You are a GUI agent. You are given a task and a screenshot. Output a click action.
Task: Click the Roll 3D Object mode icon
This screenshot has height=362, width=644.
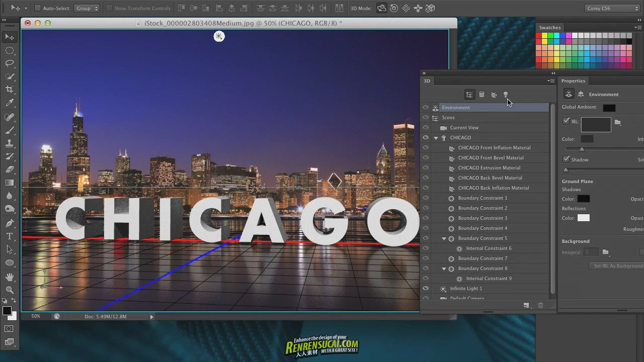pyautogui.click(x=394, y=8)
